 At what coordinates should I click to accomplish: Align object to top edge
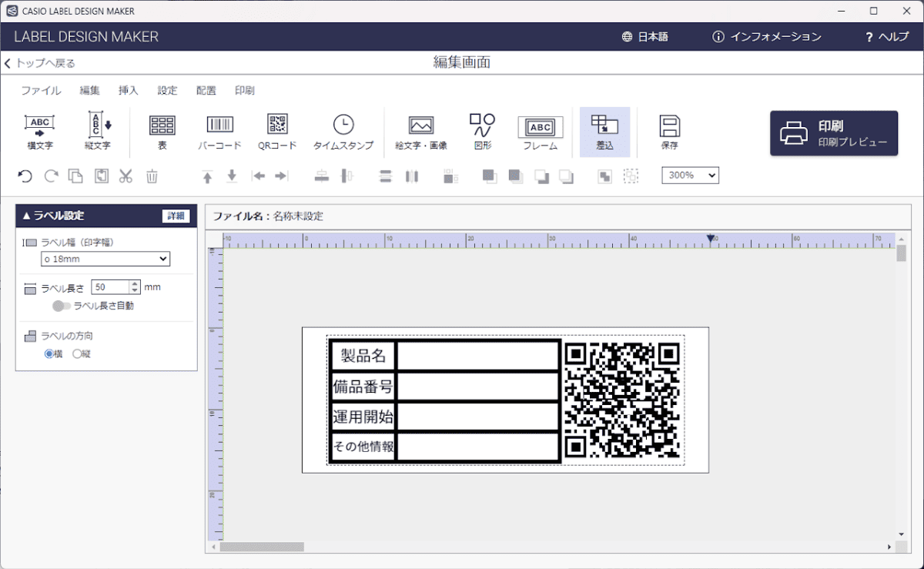point(207,176)
